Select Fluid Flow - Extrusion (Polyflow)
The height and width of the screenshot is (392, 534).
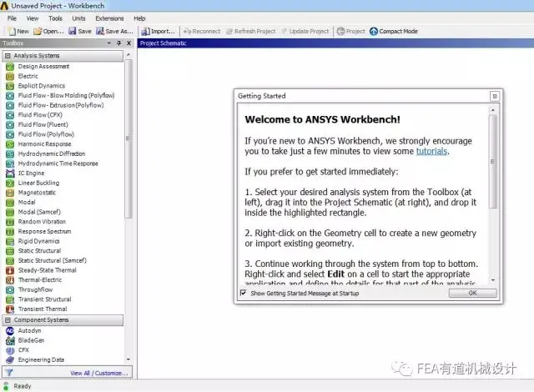coord(61,105)
